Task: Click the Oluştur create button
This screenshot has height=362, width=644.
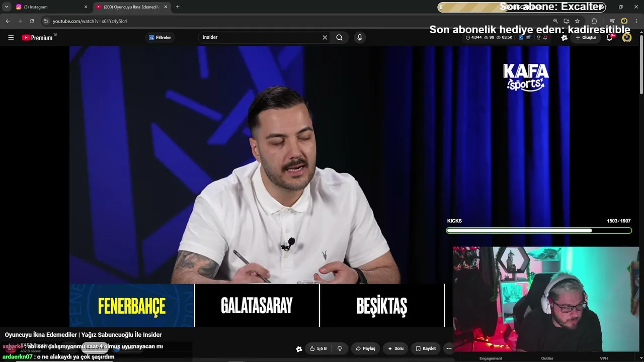Action: [586, 38]
